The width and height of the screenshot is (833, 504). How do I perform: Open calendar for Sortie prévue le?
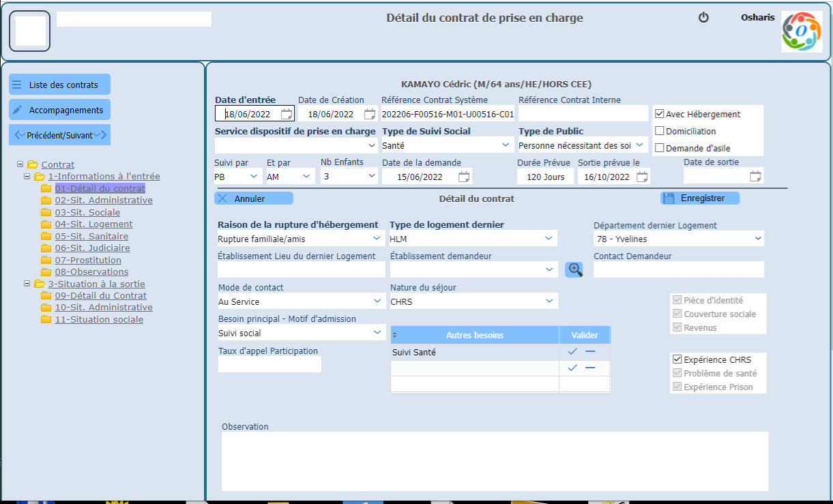642,177
